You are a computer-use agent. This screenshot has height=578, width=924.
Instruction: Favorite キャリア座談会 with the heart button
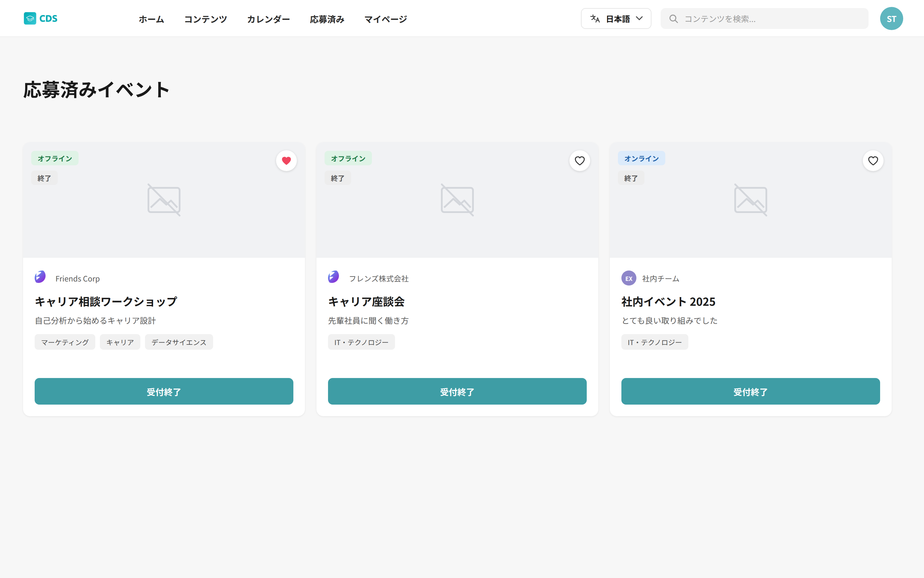580,161
